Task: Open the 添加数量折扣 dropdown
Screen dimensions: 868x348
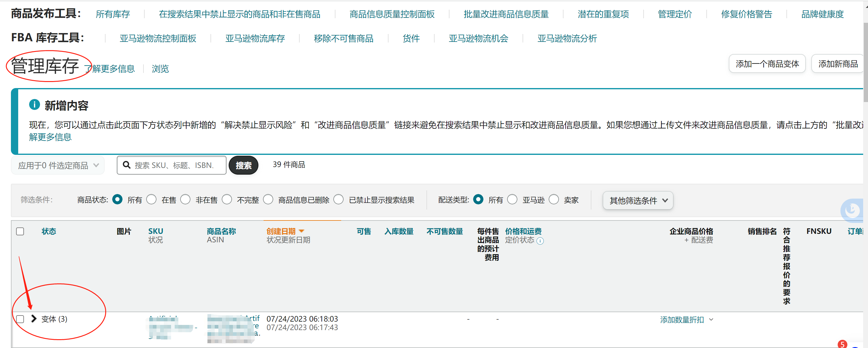Action: point(687,320)
